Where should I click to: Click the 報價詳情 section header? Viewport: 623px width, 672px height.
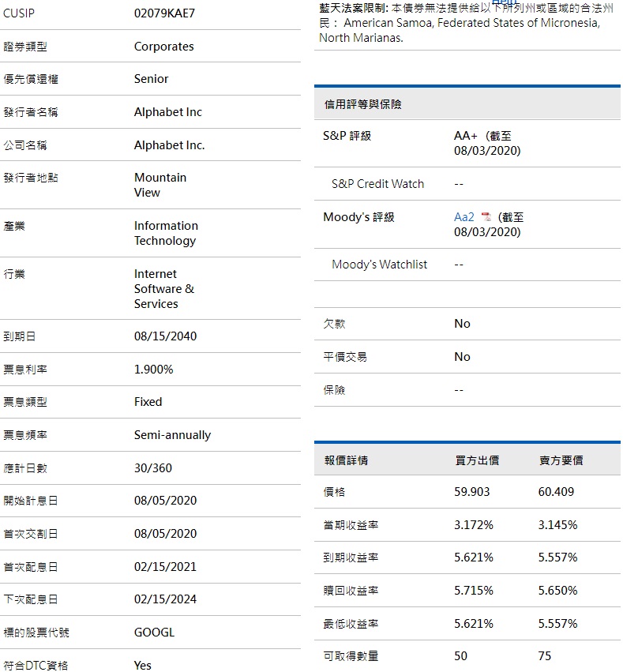click(346, 460)
